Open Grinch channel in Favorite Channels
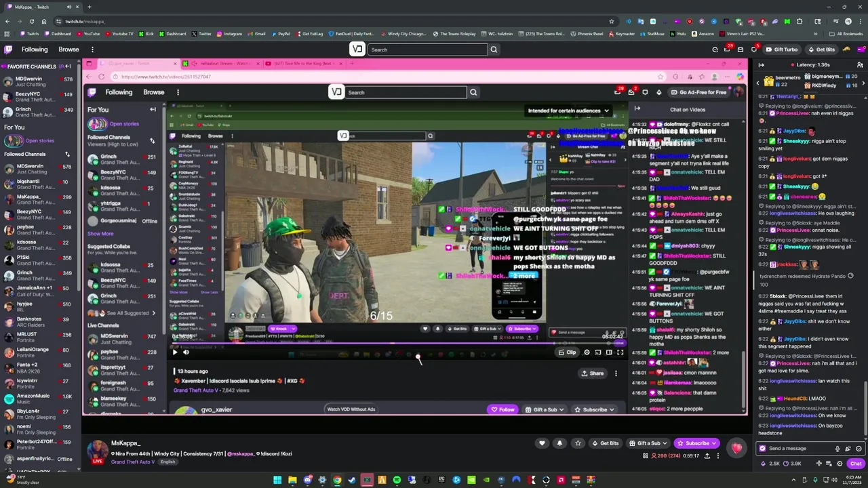The image size is (868, 488). click(x=39, y=112)
